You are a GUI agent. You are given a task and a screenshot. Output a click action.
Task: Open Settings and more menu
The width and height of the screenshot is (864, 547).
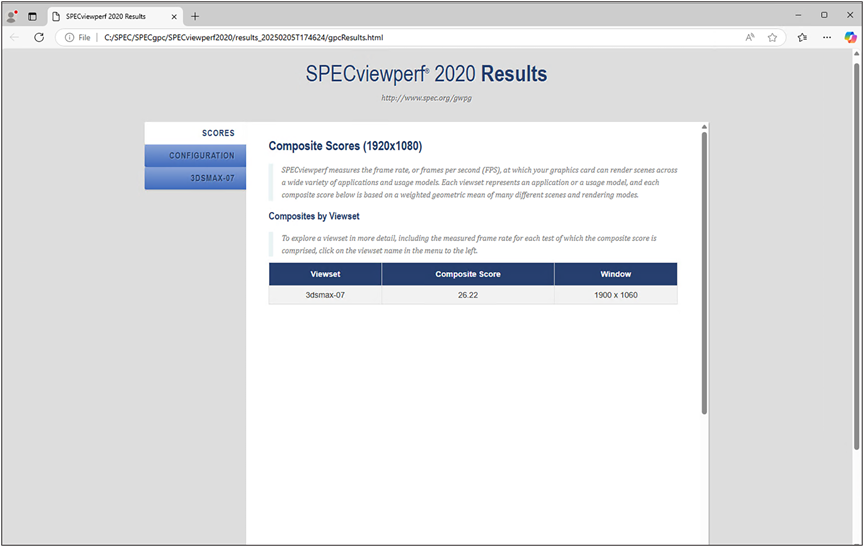pyautogui.click(x=827, y=37)
